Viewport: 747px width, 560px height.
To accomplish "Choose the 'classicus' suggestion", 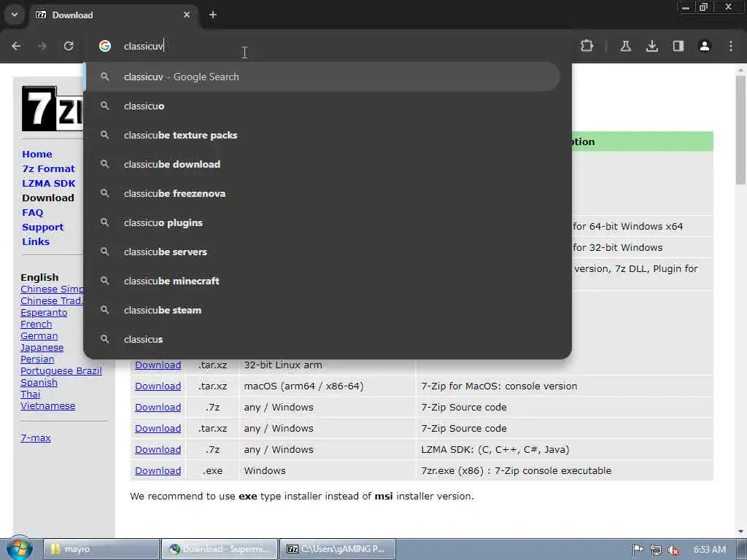I will click(x=322, y=339).
